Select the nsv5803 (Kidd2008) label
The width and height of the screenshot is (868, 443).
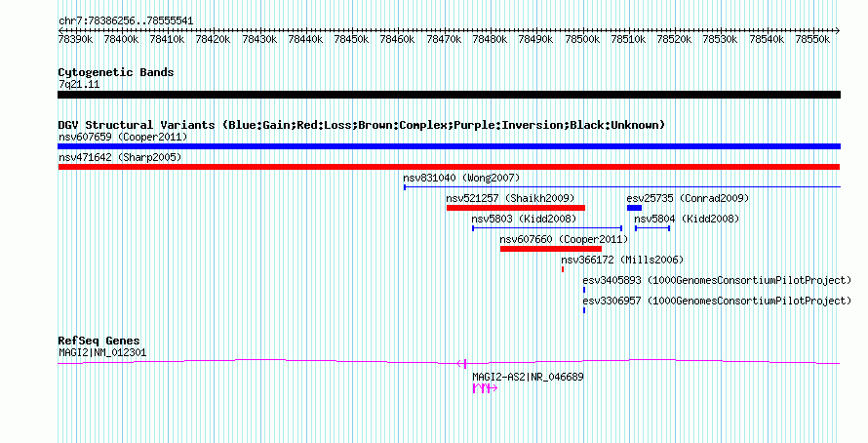point(524,219)
